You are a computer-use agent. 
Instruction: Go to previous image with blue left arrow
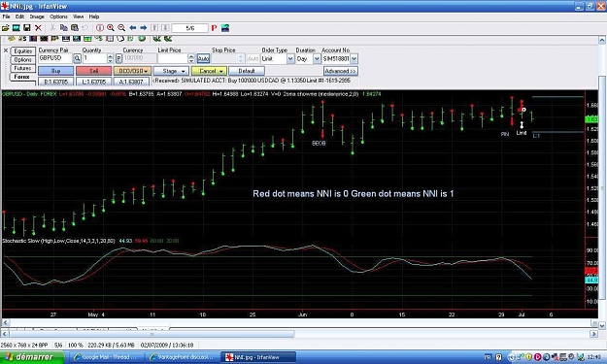pos(133,28)
